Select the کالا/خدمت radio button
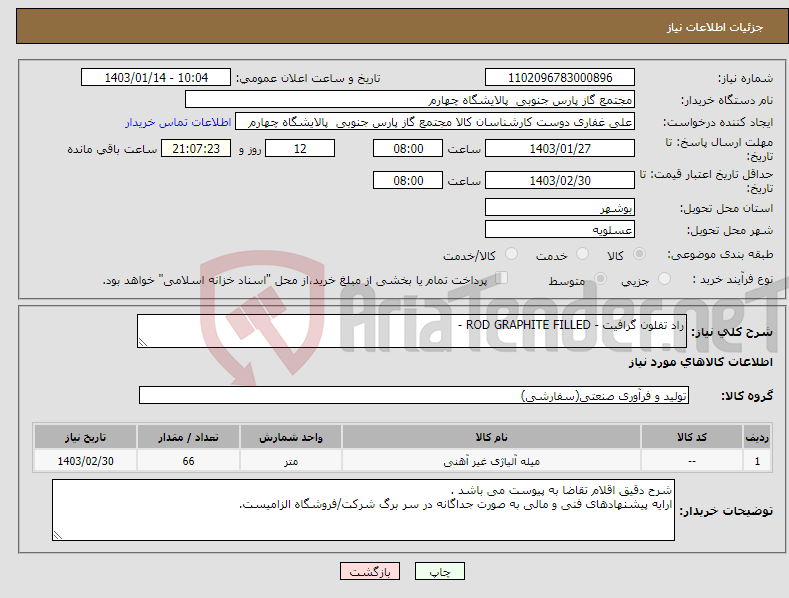Screen dimensions: 789x598 [511, 254]
